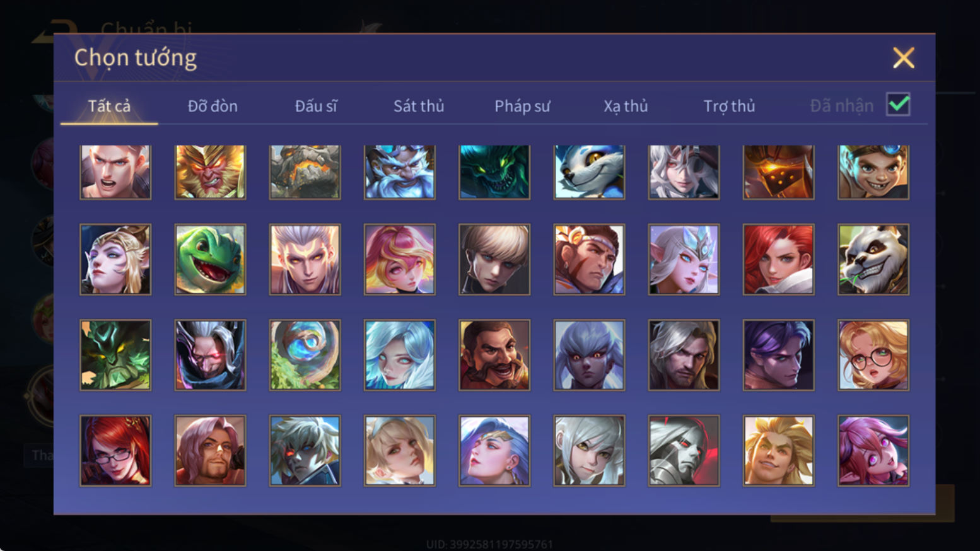Select the white-blue fox hero portrait
Screen dimensions: 980x551
(589, 172)
